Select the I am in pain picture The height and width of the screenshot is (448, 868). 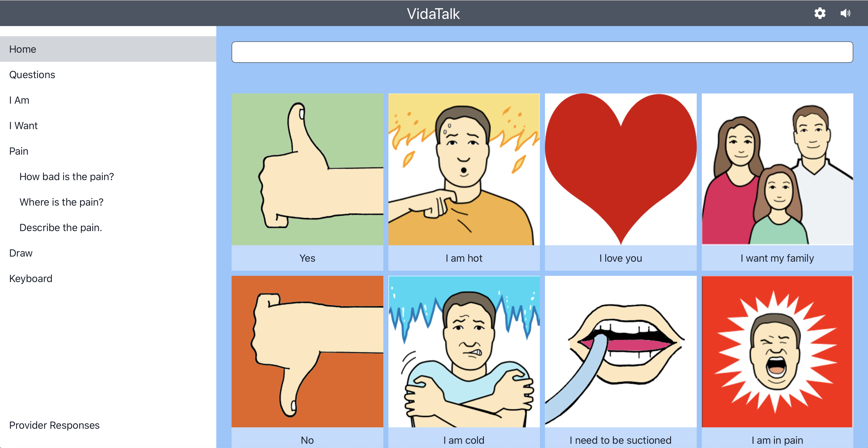(777, 352)
